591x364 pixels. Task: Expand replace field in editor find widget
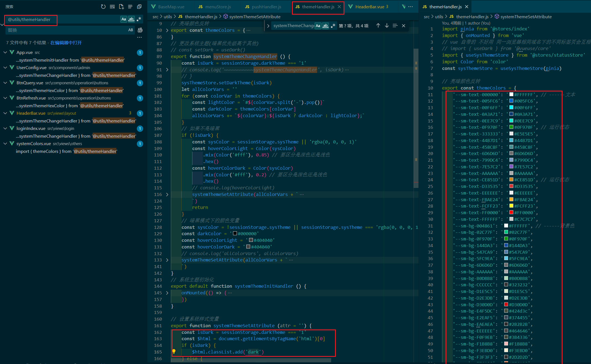(x=268, y=26)
